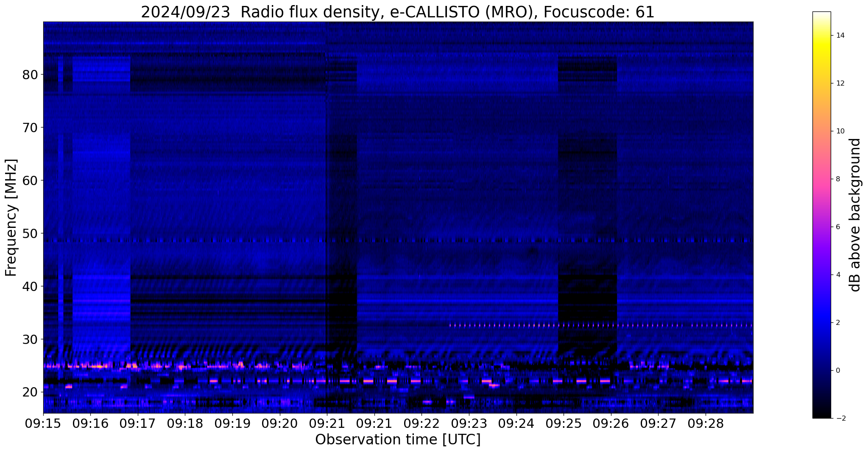The height and width of the screenshot is (452, 868).
Task: Click the colorbar tick value 14
Action: point(840,35)
